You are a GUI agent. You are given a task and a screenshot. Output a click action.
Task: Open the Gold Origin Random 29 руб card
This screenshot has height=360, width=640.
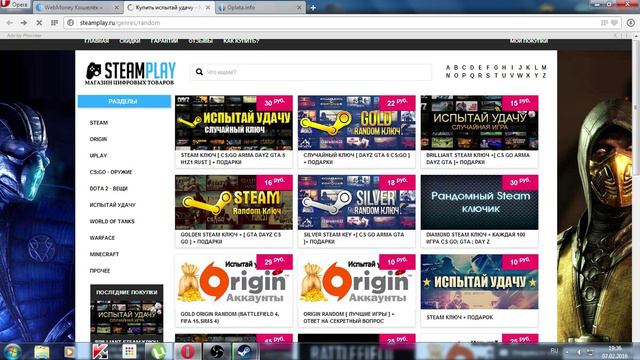(x=234, y=291)
